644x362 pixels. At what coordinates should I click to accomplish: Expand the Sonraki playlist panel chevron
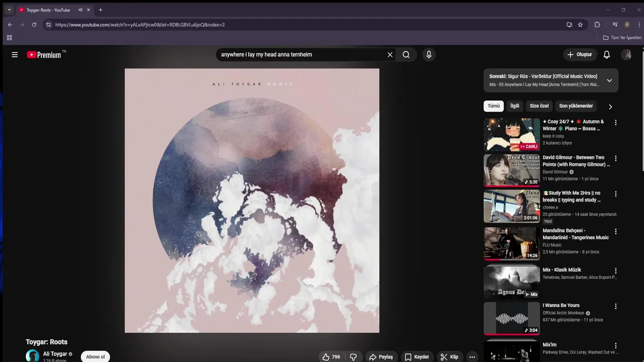609,80
